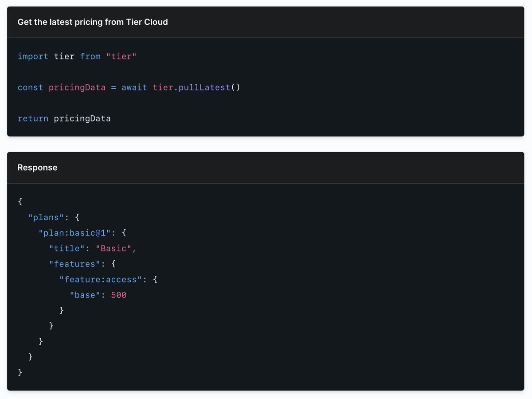Click the "features" key
Screen dimensions: 532x399
pyautogui.click(x=74, y=264)
